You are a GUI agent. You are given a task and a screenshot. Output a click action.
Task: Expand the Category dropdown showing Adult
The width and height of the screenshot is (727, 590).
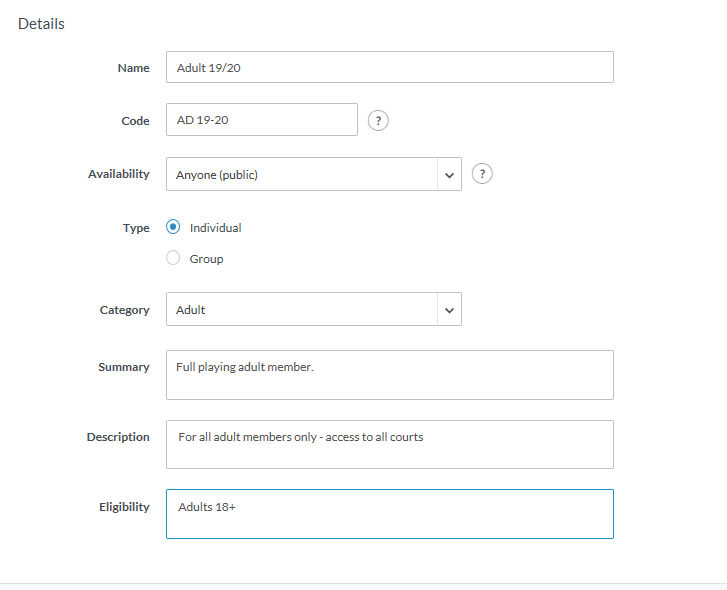tap(313, 309)
